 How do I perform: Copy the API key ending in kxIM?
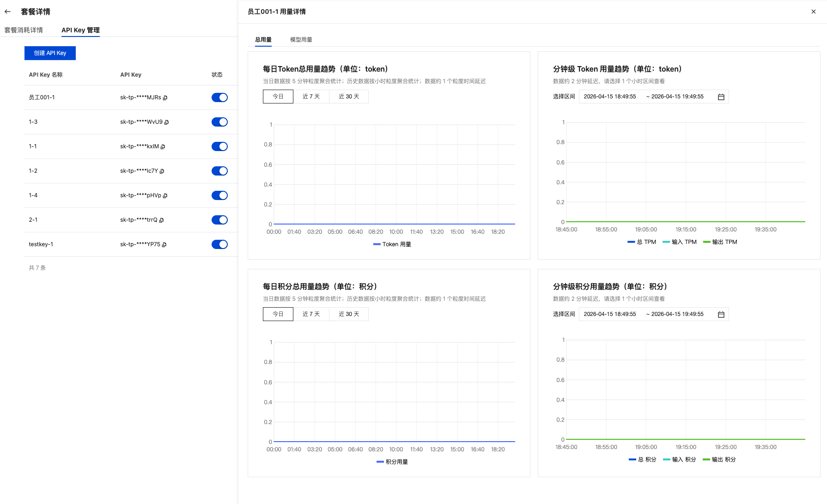tap(163, 147)
